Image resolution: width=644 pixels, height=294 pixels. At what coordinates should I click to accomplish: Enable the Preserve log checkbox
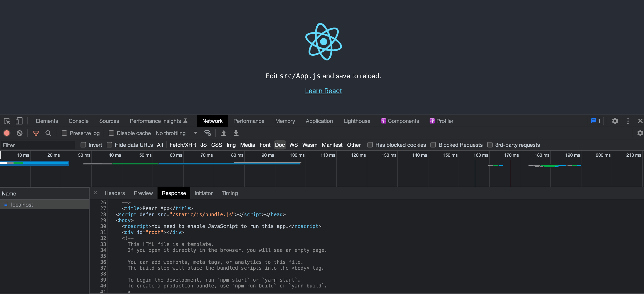click(65, 133)
